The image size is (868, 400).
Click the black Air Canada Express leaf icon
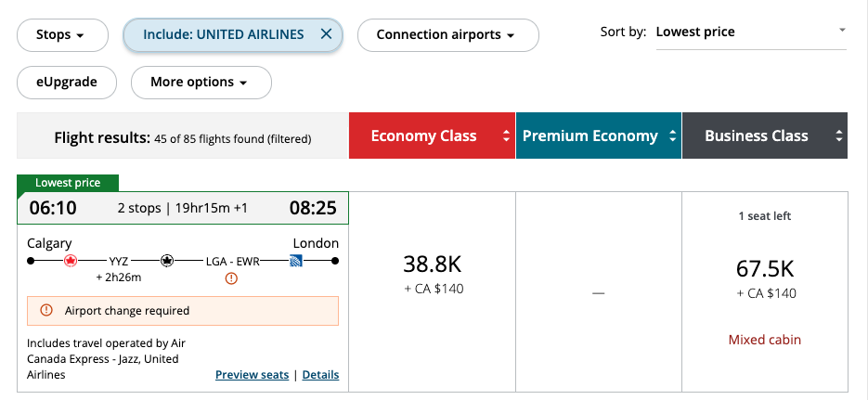click(167, 261)
